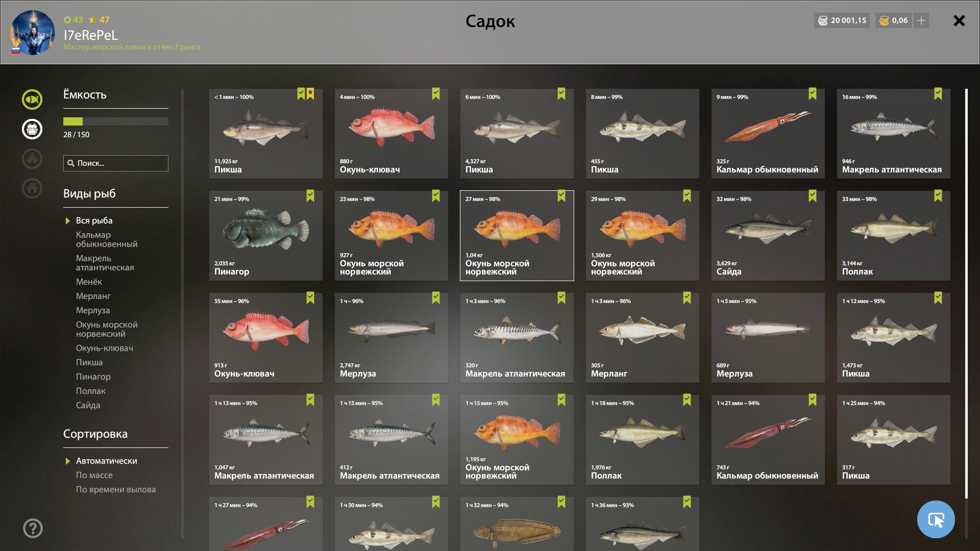Sort fish По времени вылова
The width and height of the screenshot is (980, 551).
[x=116, y=489]
